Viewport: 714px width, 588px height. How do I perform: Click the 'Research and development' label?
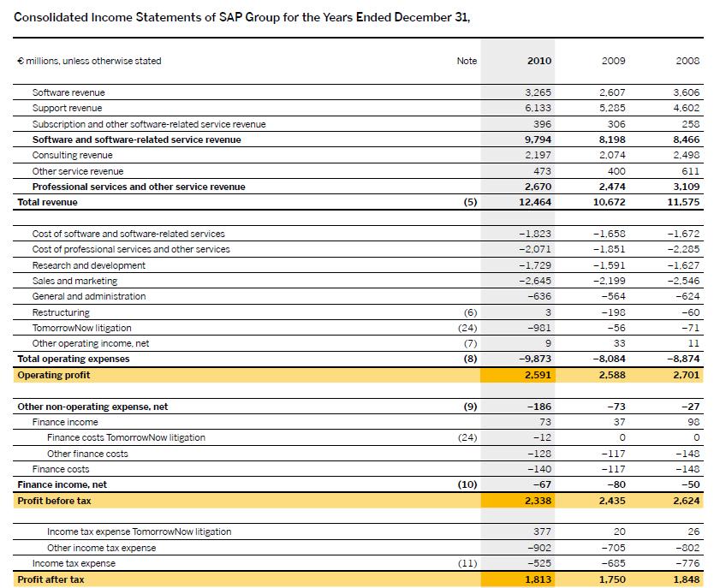click(x=89, y=265)
